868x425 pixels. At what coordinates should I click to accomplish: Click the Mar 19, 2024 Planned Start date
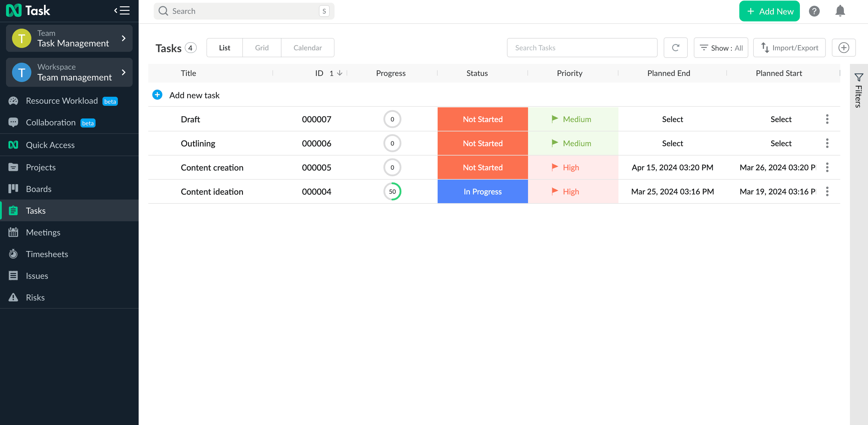(778, 191)
